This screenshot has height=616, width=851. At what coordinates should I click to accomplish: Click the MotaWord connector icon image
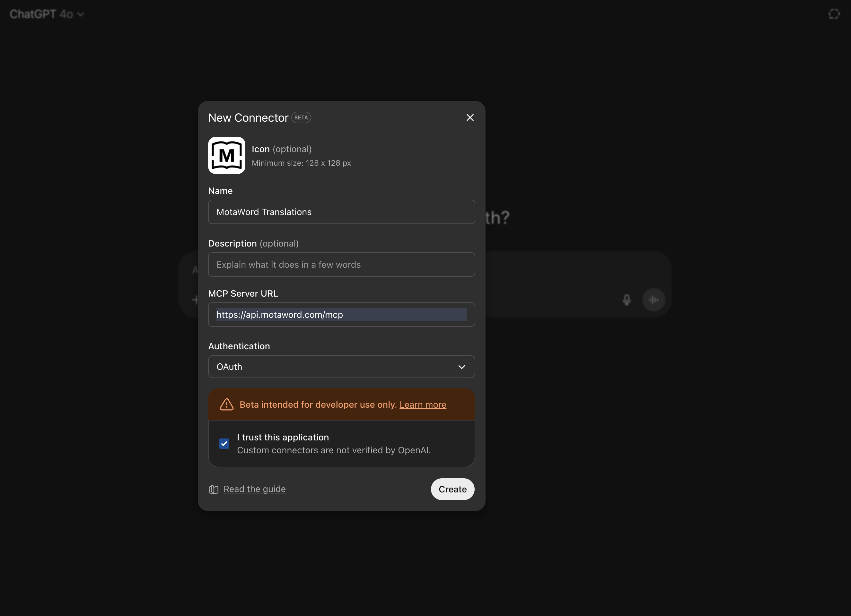coord(227,155)
